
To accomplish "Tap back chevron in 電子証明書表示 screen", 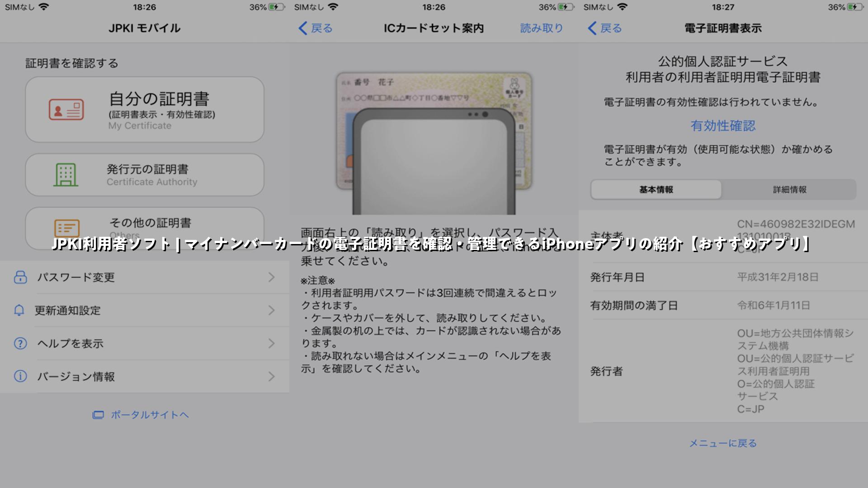I will [x=592, y=28].
